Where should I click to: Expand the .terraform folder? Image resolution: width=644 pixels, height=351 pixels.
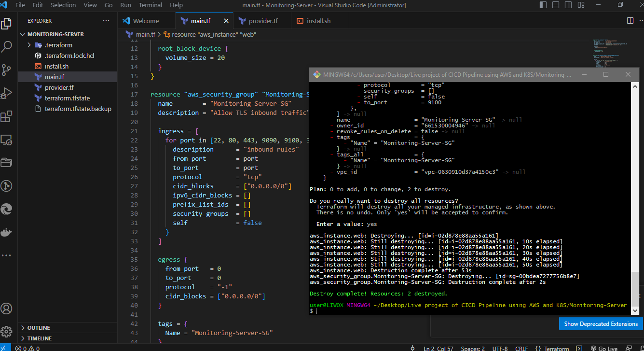click(x=58, y=45)
